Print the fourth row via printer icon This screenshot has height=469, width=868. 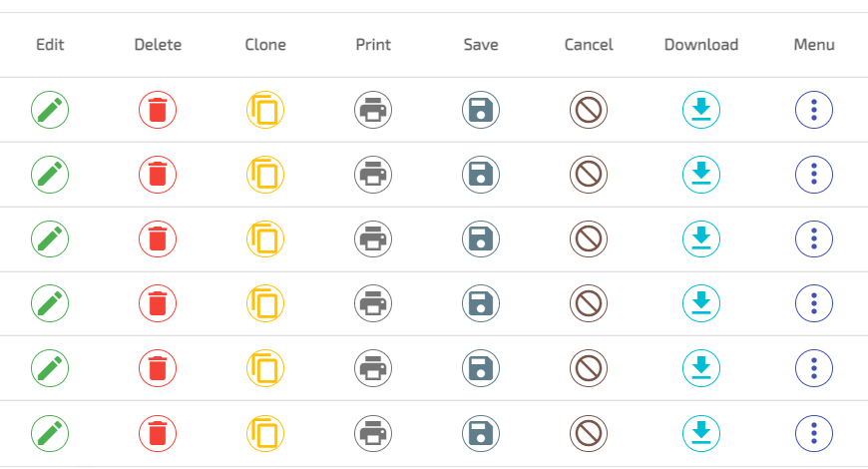(373, 303)
